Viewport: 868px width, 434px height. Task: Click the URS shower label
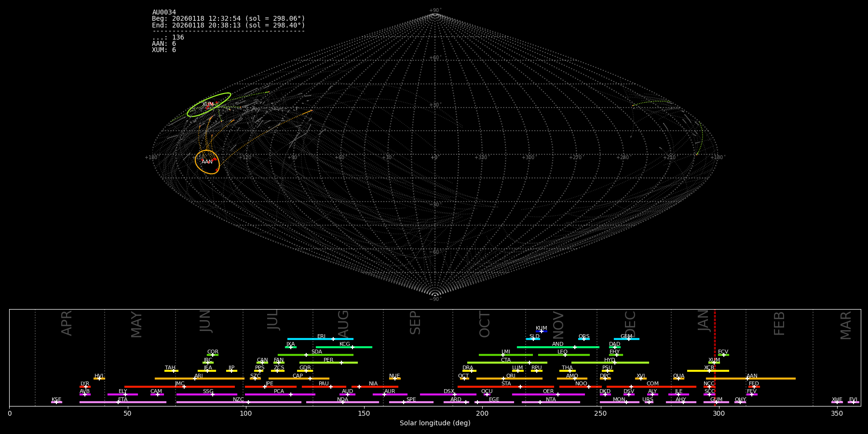tap(648, 400)
